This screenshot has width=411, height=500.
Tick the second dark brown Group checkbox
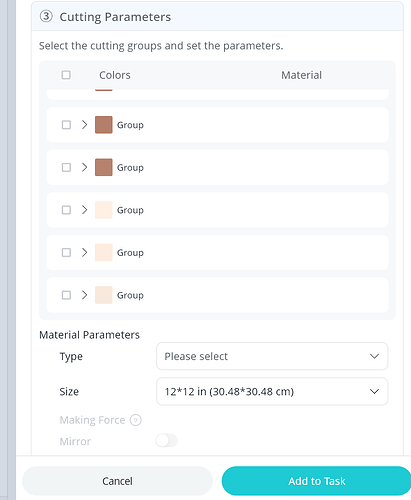click(x=66, y=167)
